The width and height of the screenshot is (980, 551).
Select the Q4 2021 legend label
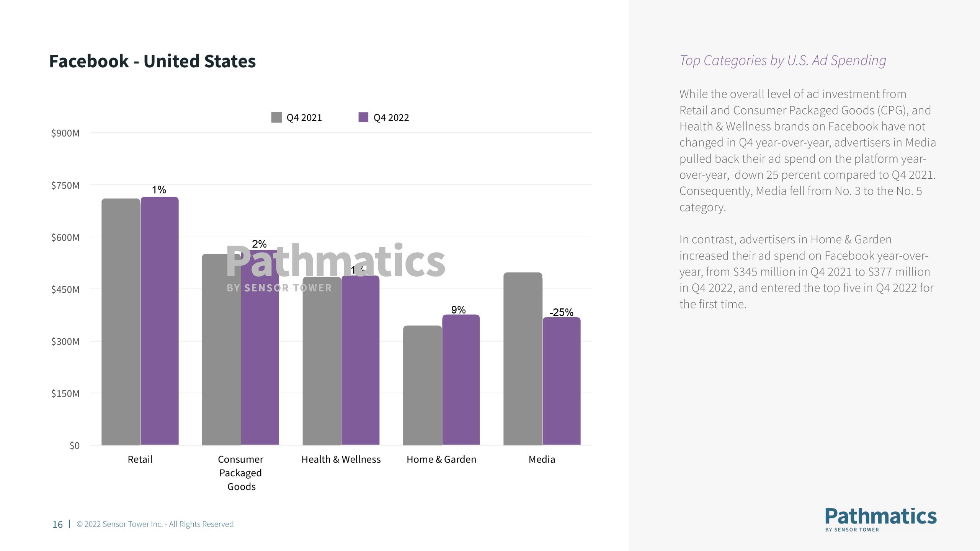[304, 117]
